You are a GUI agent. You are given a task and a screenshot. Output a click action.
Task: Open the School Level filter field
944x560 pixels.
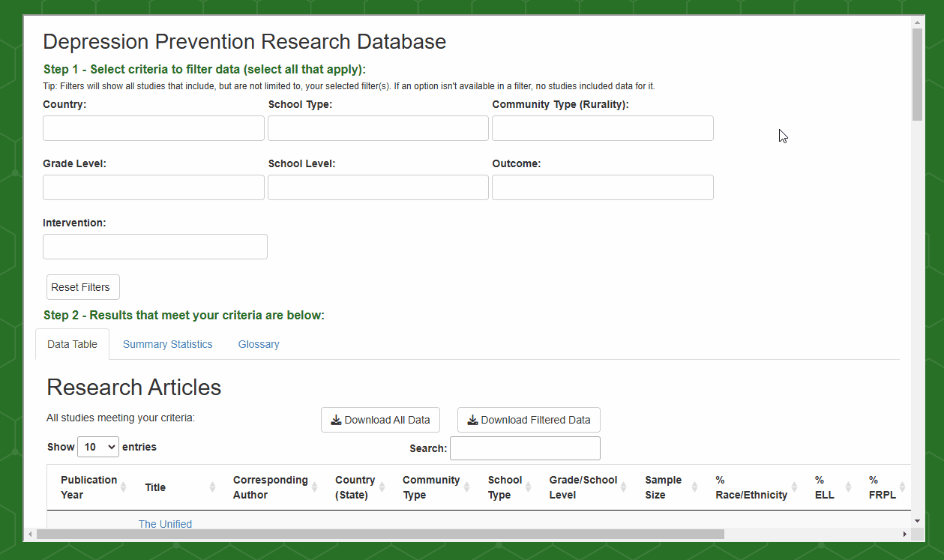click(378, 187)
